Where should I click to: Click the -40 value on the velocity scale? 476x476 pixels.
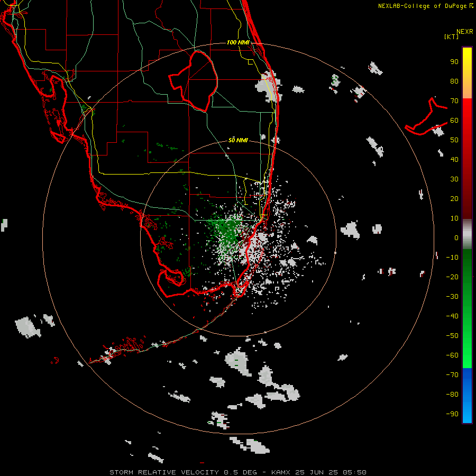[452, 316]
